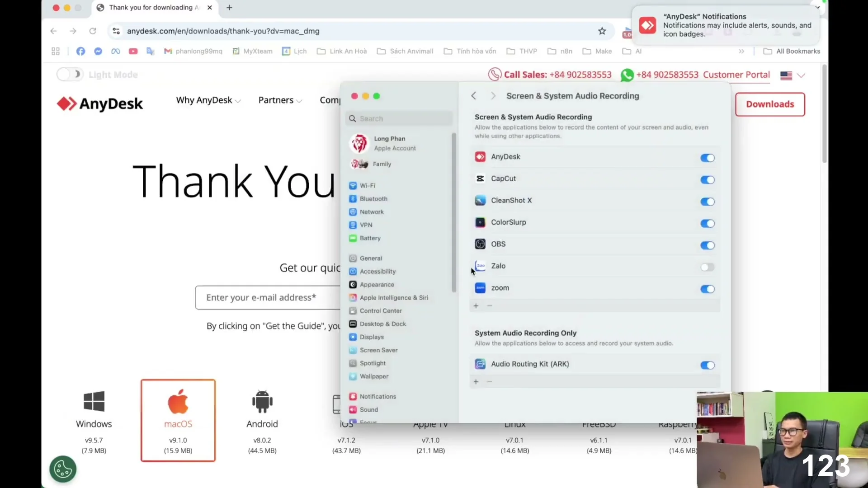Click the WhatsApp contact icon
This screenshot has height=488, width=868.
tap(627, 75)
